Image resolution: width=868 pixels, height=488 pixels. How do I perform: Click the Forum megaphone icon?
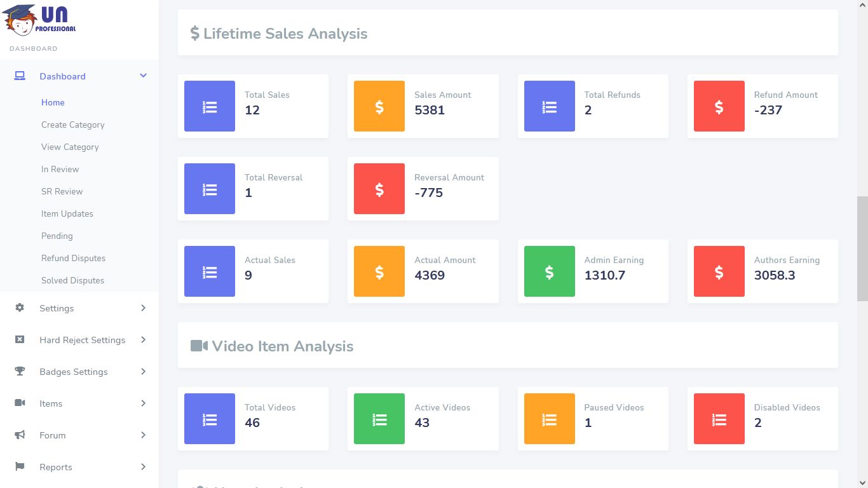[x=20, y=435]
